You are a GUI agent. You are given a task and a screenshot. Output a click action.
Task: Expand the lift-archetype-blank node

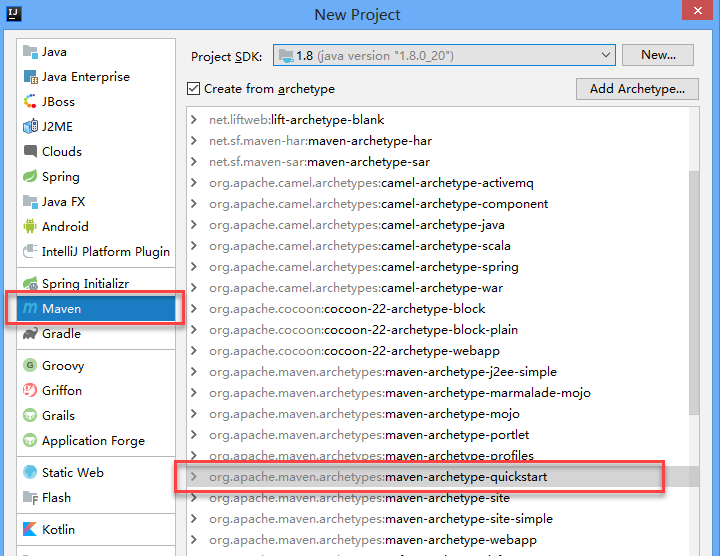point(194,120)
